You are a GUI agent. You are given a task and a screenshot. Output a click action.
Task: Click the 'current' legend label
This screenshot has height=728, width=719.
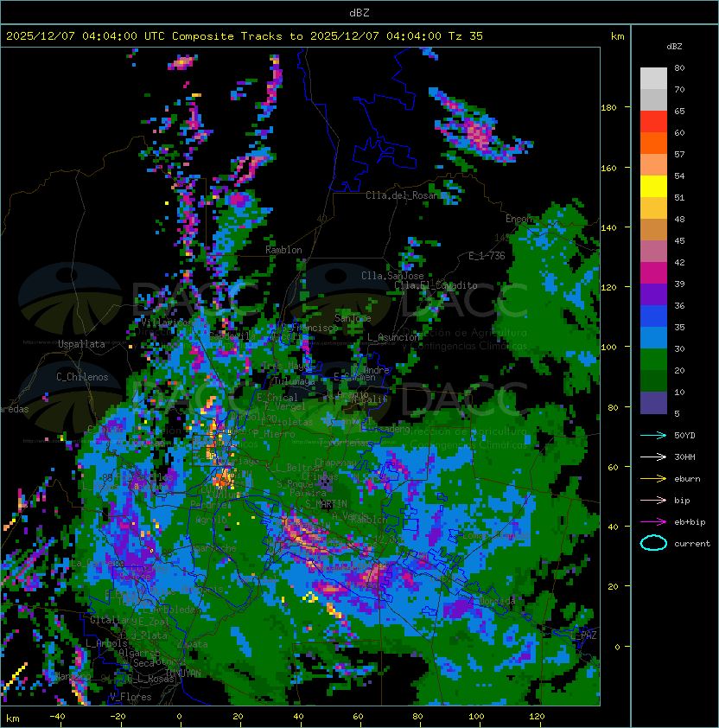[692, 543]
